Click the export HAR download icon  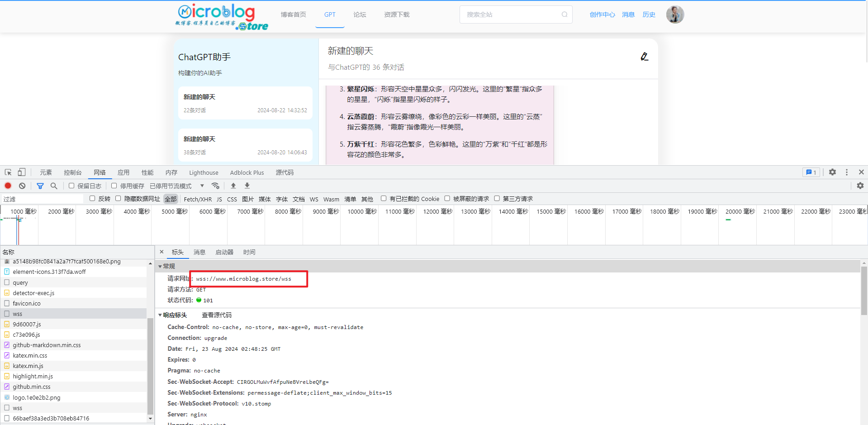click(247, 186)
